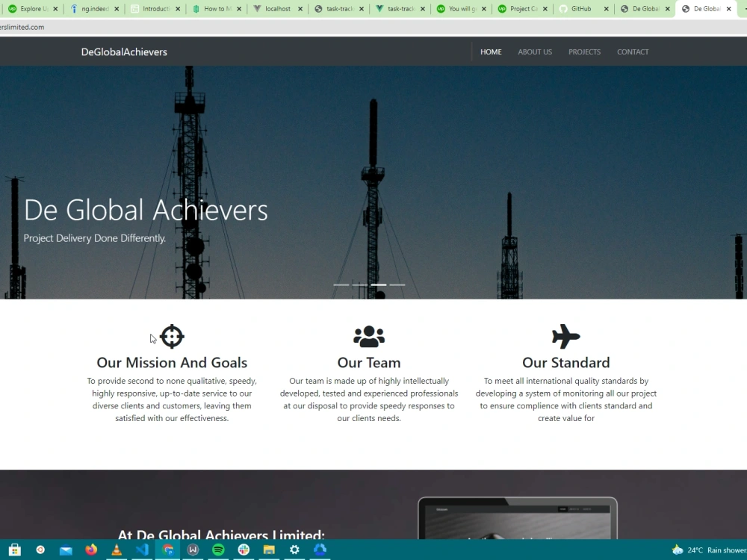Open CONTACT in the site navbar

[633, 52]
